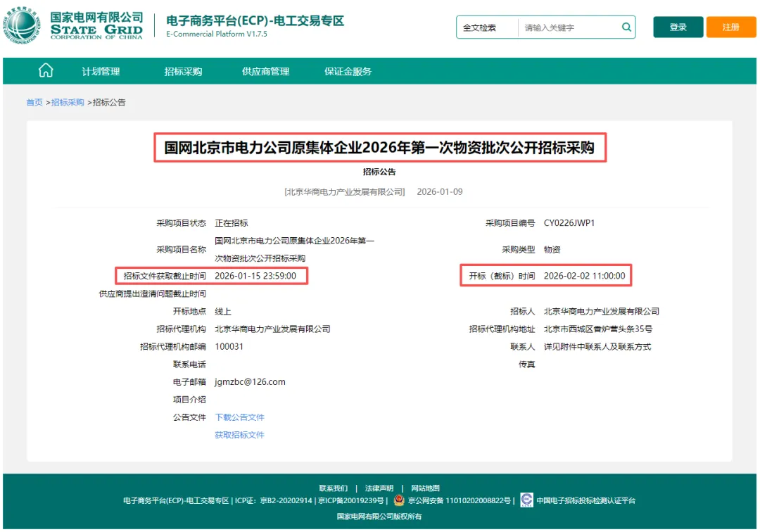Click 招标采购 in the breadcrumb

tap(68, 102)
